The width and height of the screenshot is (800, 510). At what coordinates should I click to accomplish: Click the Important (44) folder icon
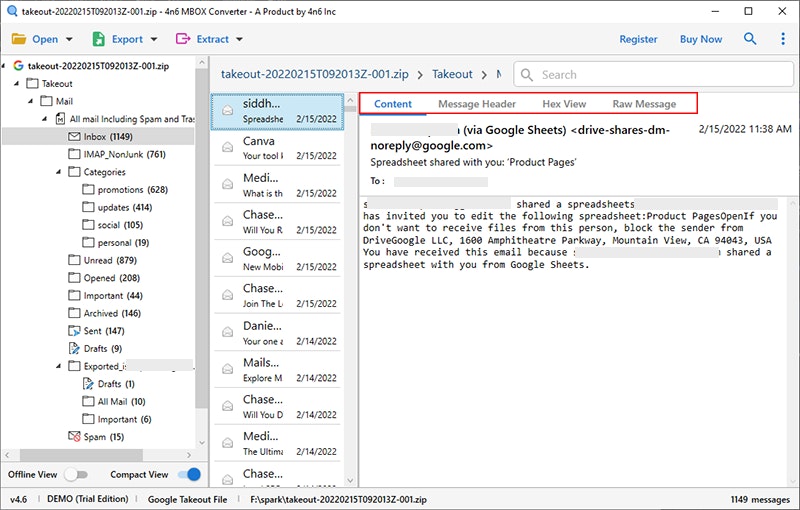coord(74,295)
